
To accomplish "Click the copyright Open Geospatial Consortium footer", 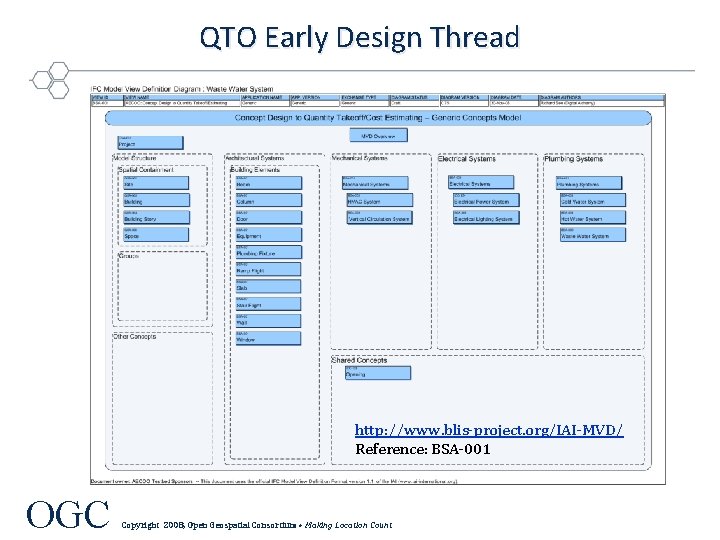I will (257, 525).
